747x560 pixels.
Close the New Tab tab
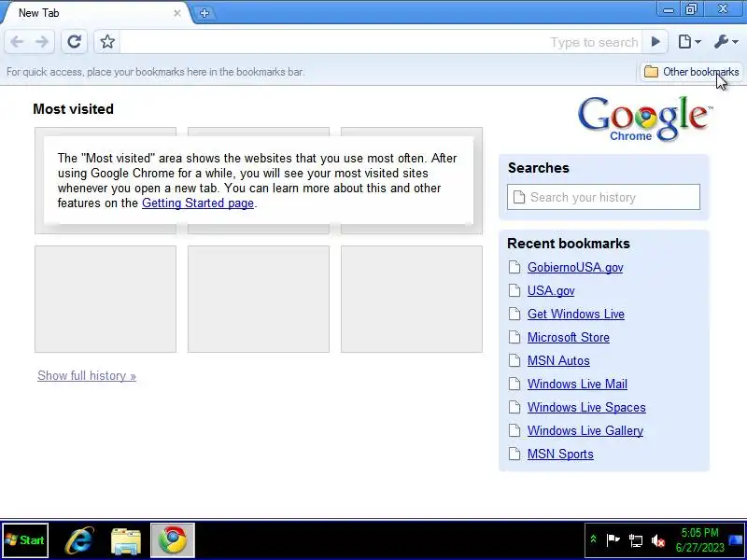pos(177,13)
